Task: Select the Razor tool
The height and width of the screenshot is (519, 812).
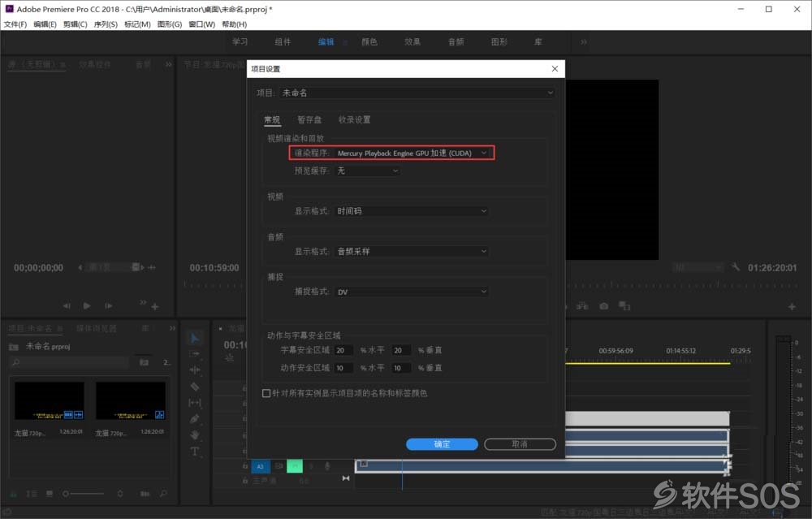Action: click(194, 387)
